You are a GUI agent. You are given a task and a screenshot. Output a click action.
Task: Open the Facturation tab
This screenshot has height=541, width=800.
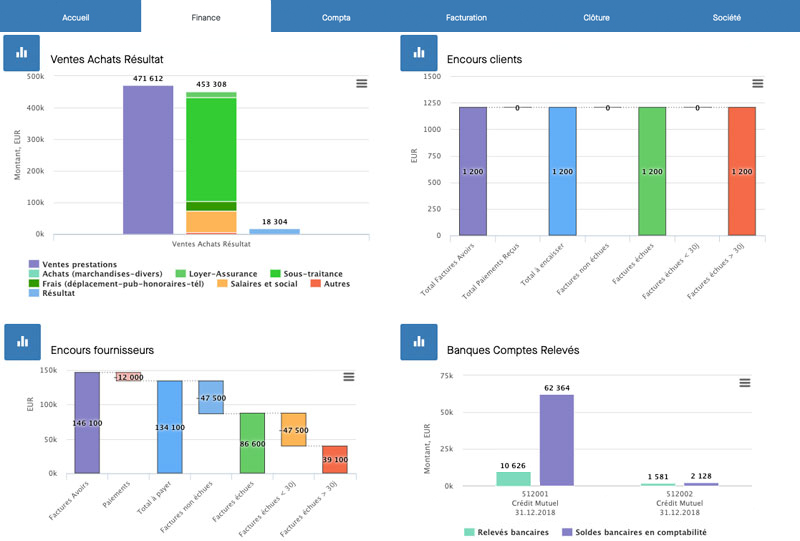tap(466, 17)
